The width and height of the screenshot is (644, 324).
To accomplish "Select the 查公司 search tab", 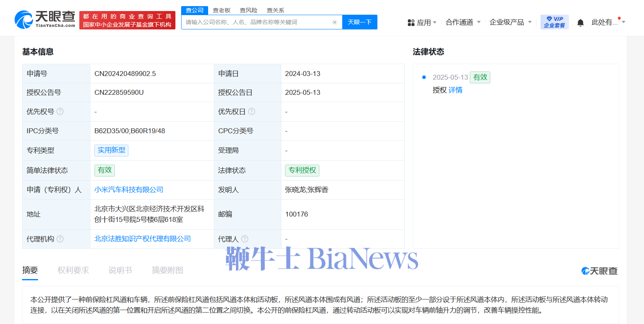I will [x=195, y=10].
